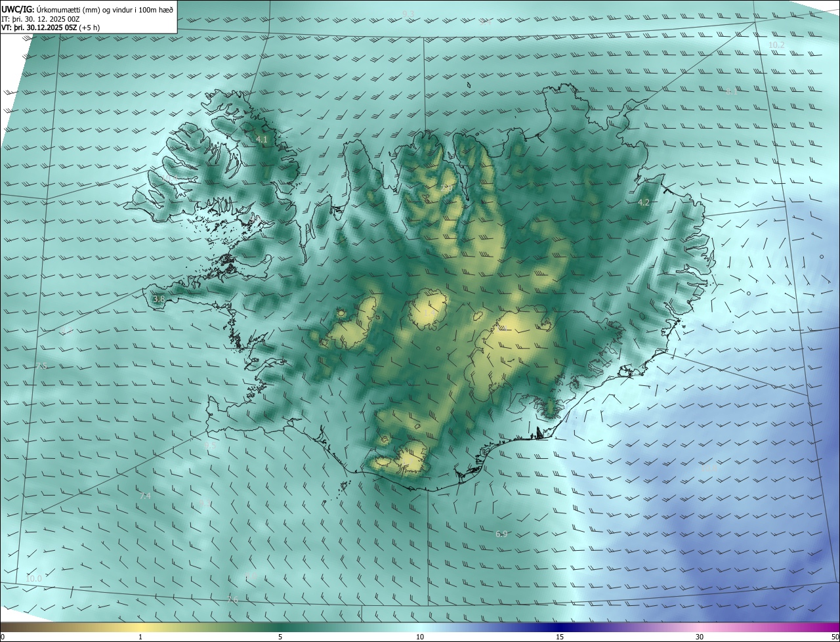The image size is (840, 642).
Task: Pick the dark green color above scale value 5
Action: [x=280, y=628]
